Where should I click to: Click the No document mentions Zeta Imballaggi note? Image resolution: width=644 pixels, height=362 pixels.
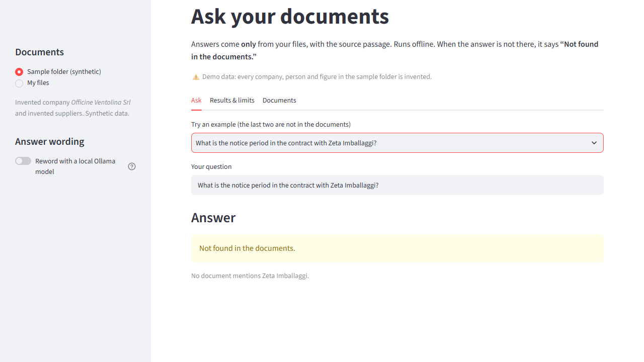pos(250,276)
